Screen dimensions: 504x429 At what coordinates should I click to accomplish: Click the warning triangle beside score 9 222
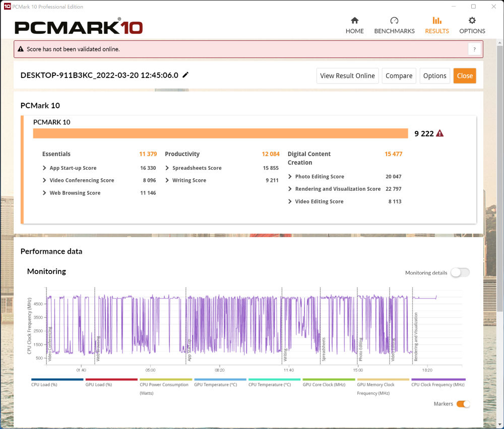[439, 133]
